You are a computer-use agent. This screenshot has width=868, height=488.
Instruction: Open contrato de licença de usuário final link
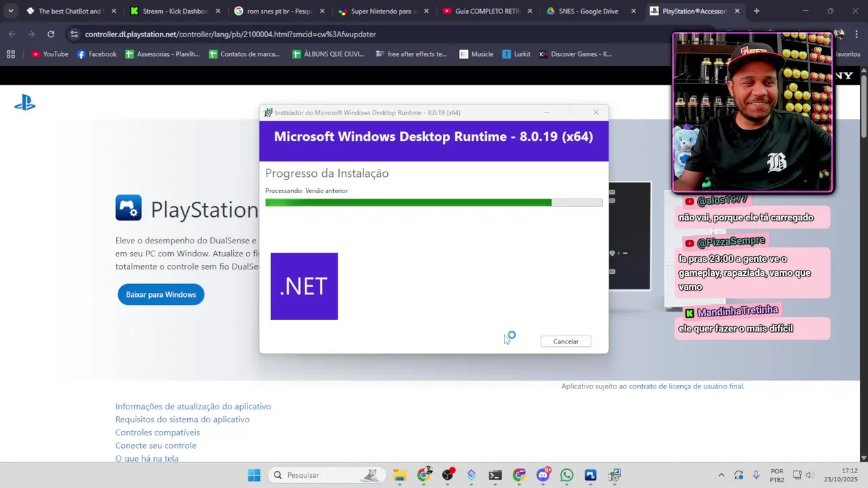click(686, 386)
